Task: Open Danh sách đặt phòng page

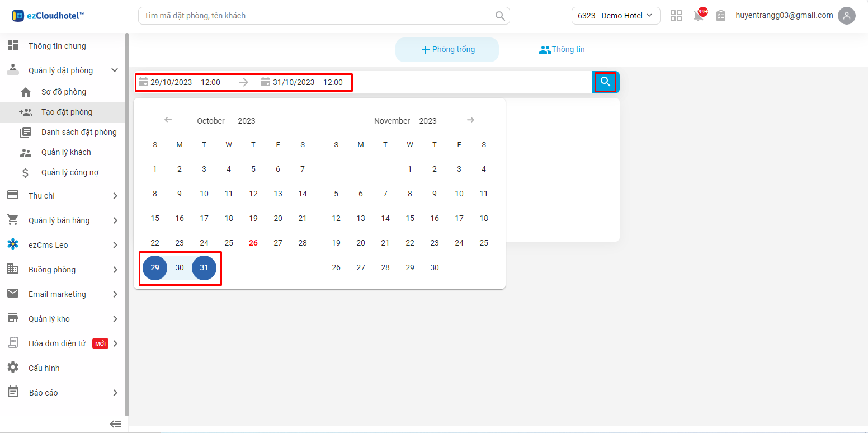Action: pos(79,132)
